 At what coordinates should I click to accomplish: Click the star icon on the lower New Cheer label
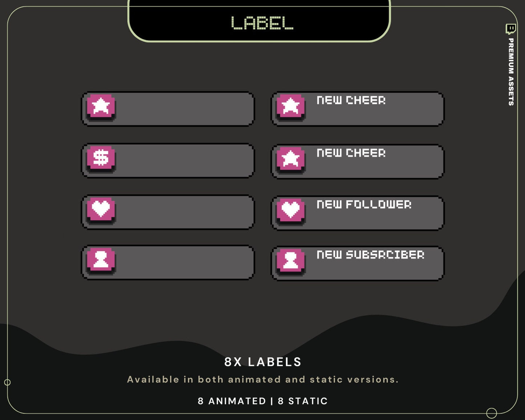pyautogui.click(x=291, y=159)
